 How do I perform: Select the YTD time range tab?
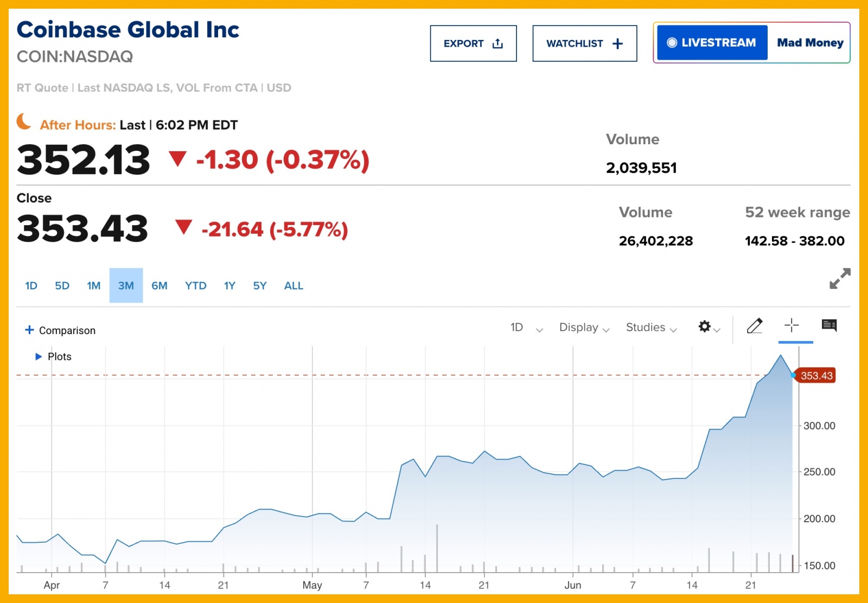click(195, 286)
